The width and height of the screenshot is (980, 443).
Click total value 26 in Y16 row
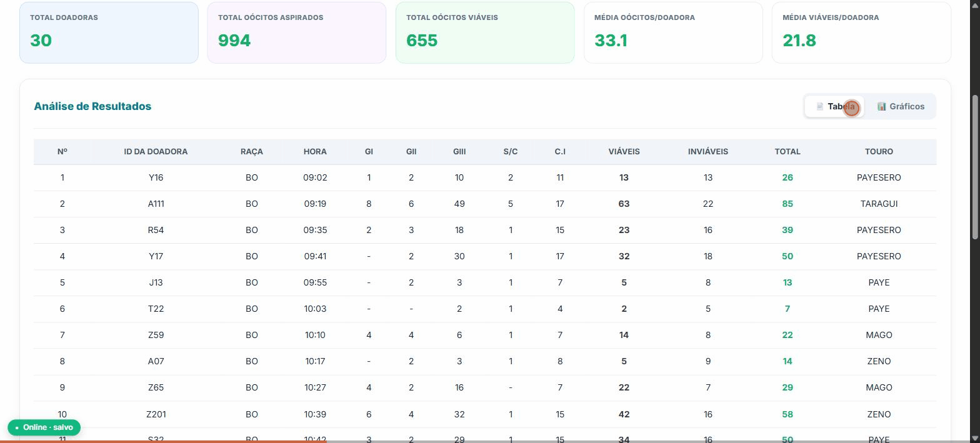pos(787,178)
